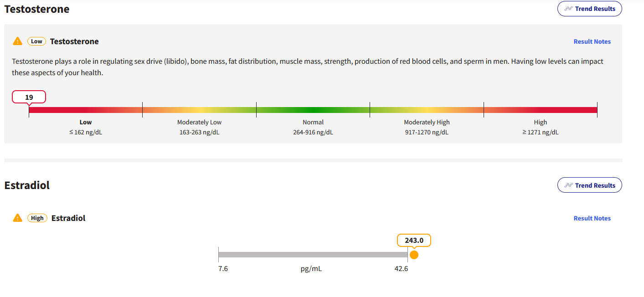
Task: Click the High ≥ 1271 ng/dL range label
Action: tap(540, 127)
